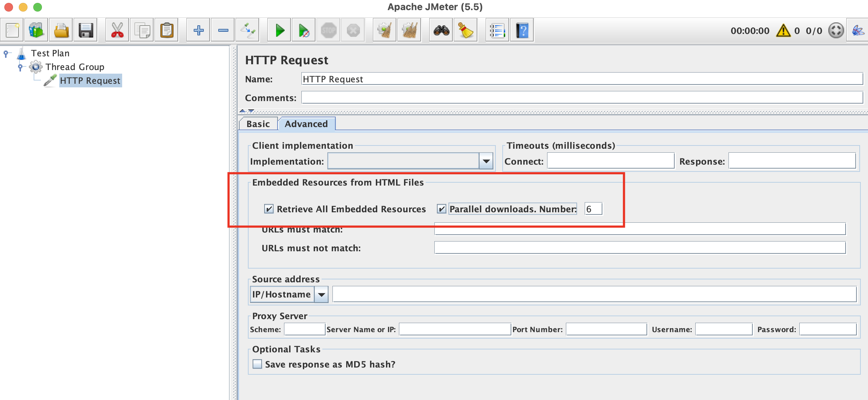Click the Parallel downloads Number field
This screenshot has width=868, height=400.
point(593,209)
